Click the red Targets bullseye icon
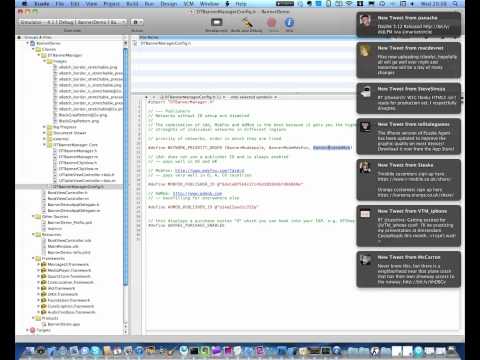480x360 pixels. (33, 330)
